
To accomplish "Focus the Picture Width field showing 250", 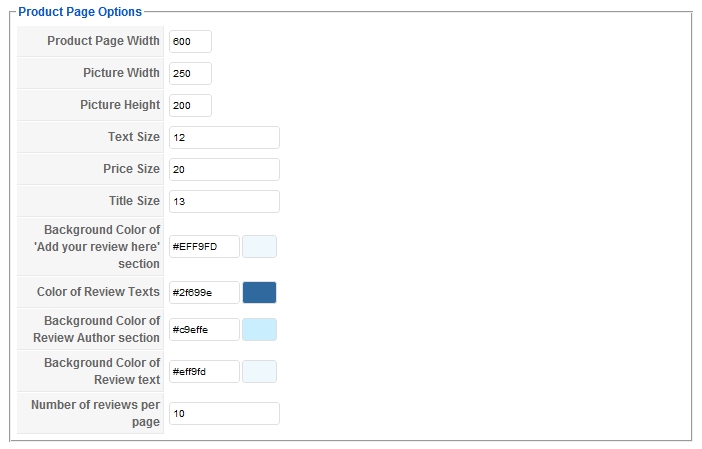I will 190,74.
